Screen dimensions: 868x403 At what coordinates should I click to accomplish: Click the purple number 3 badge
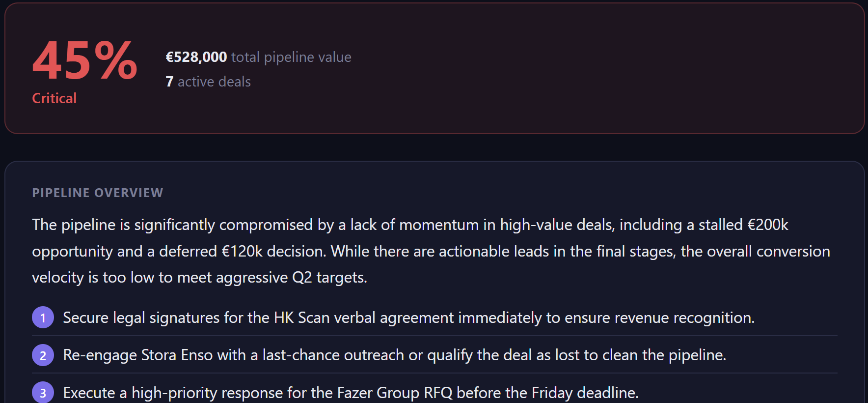[x=43, y=392]
